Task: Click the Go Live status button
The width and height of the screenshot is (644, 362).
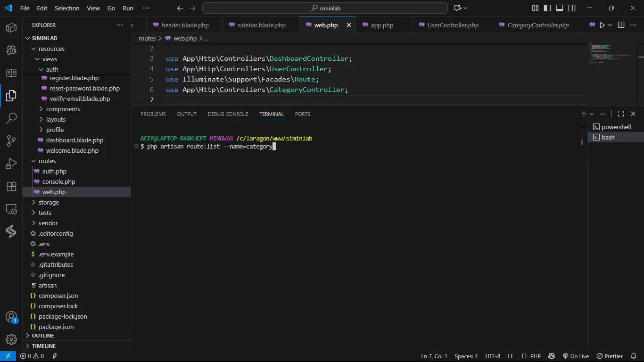Action: pos(576,356)
